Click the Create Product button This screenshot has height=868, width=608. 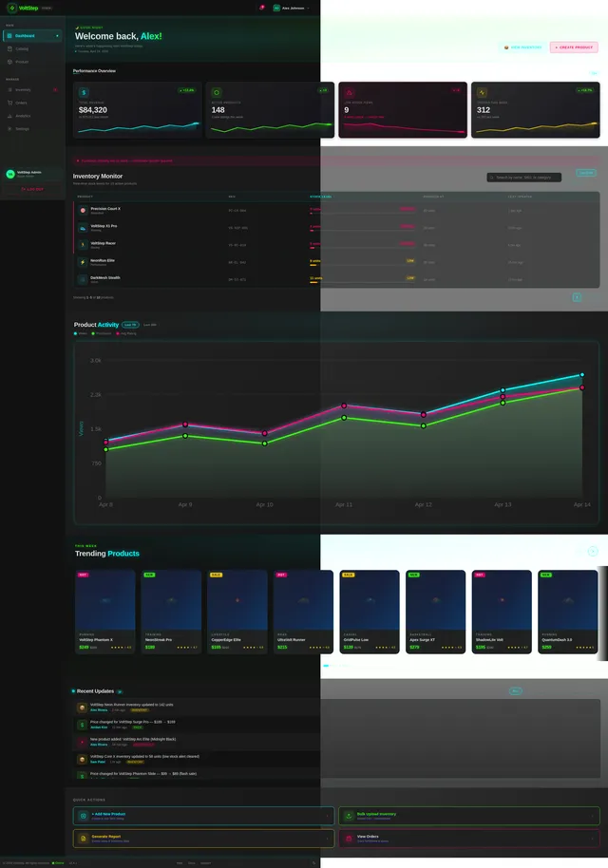coord(574,47)
